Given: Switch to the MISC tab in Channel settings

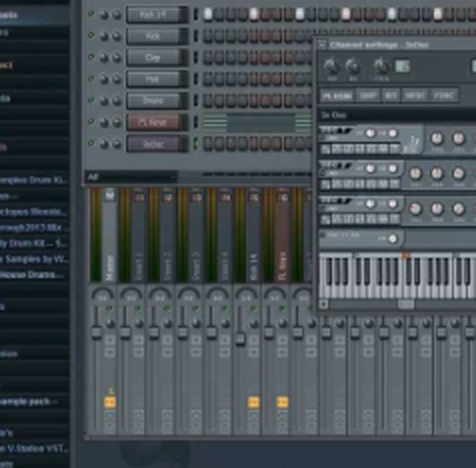Looking at the screenshot, I should point(415,96).
